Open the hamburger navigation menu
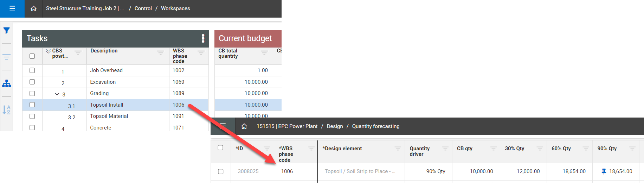644x183 pixels. point(12,9)
